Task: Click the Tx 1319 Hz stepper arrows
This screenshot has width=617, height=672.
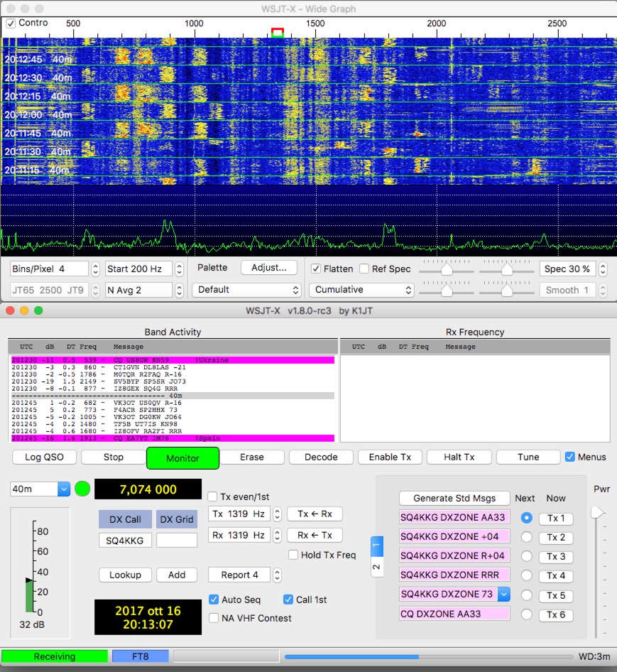Action: click(277, 514)
